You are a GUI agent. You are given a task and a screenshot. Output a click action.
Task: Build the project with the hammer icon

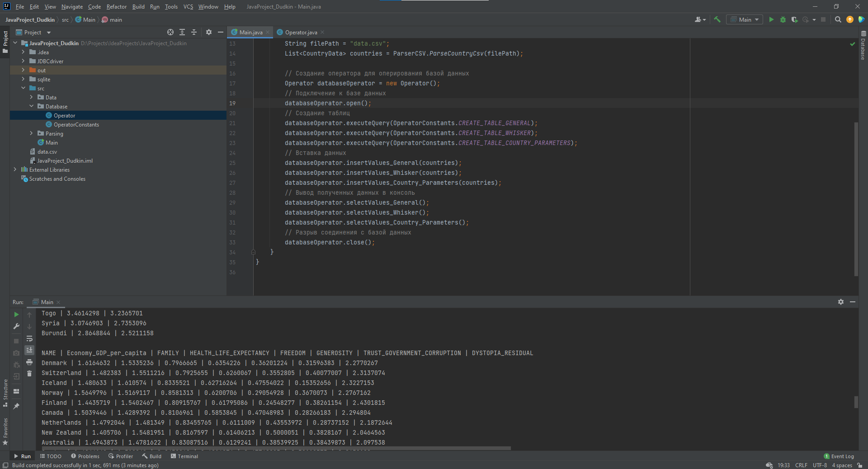point(717,19)
